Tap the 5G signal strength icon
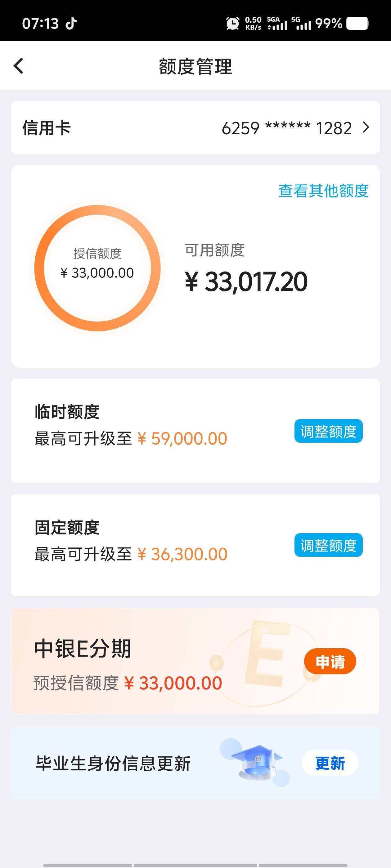Screen dimensions: 391x868 (301, 23)
